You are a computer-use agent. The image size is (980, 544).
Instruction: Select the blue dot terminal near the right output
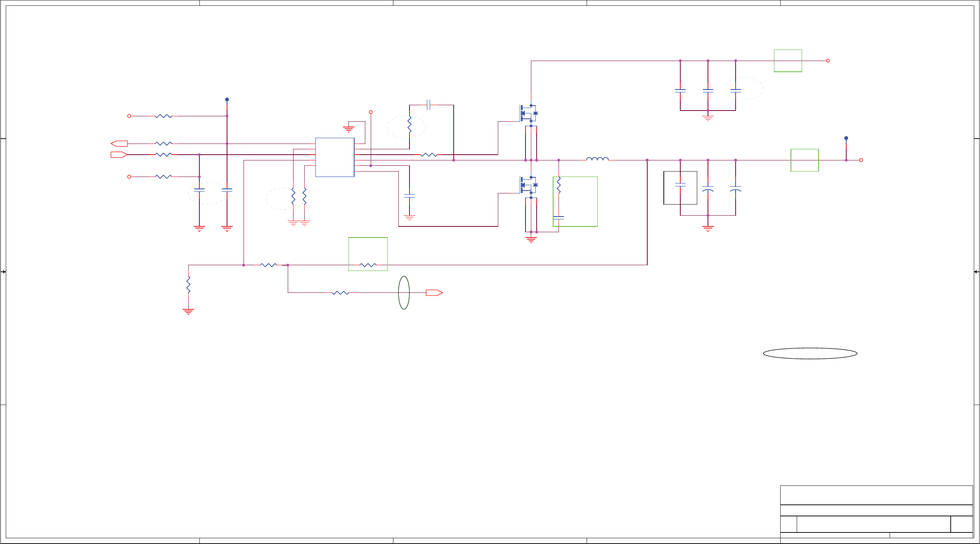coord(846,138)
